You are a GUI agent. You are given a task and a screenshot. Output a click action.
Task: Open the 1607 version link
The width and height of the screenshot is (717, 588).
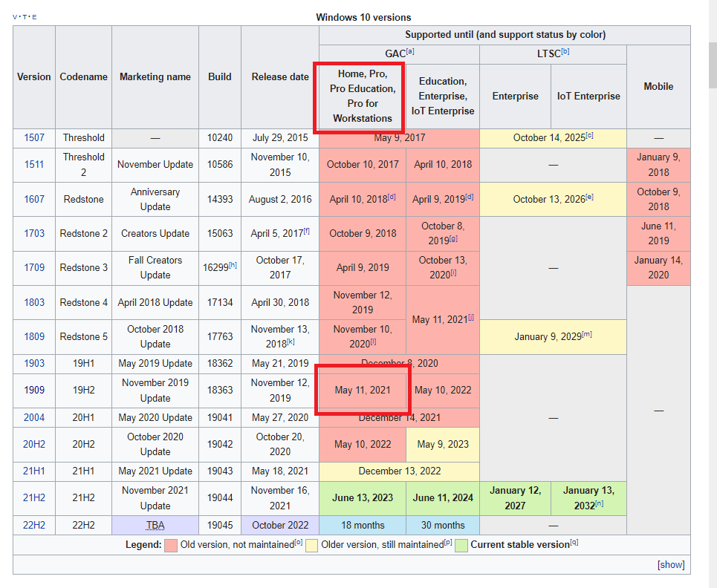[34, 199]
